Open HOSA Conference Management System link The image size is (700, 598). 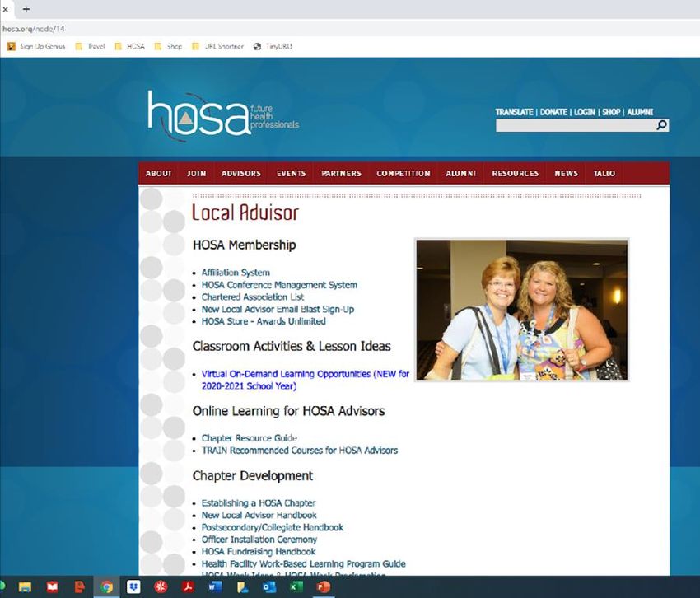(279, 285)
